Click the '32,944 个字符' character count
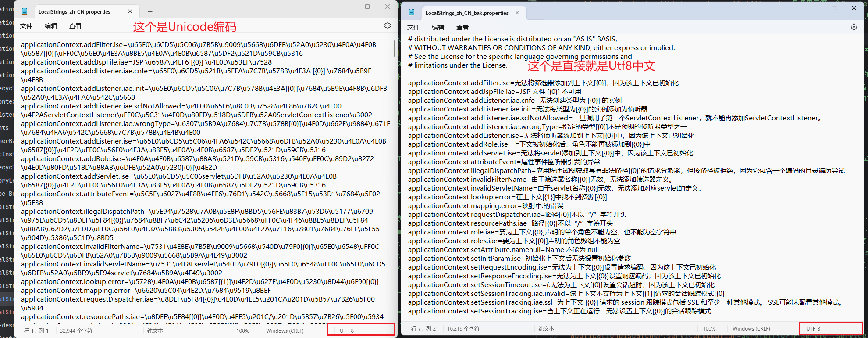The image size is (868, 338). tap(76, 331)
